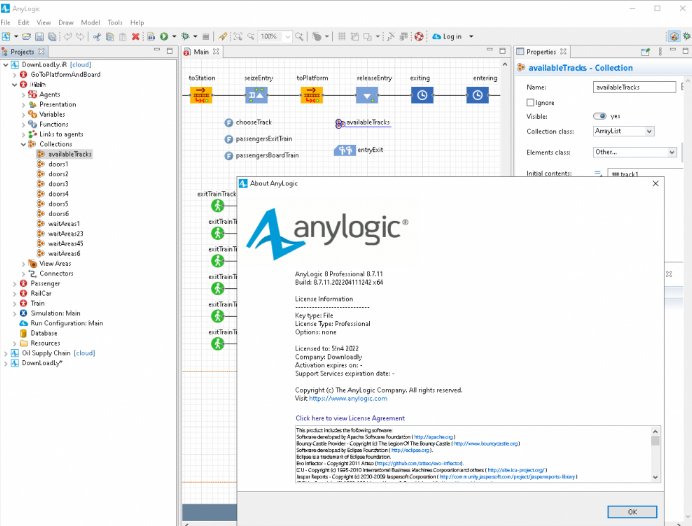Screen dimensions: 692x526
Task: Collapse the Collections tree node
Action: (23, 144)
